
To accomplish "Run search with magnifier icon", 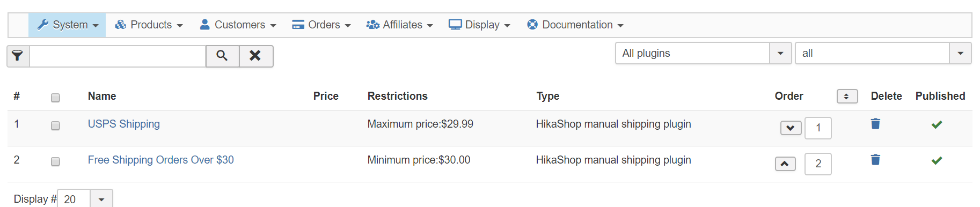I will click(222, 56).
